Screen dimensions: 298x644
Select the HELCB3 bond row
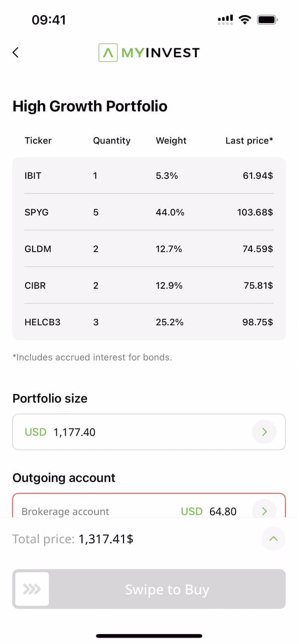[149, 322]
